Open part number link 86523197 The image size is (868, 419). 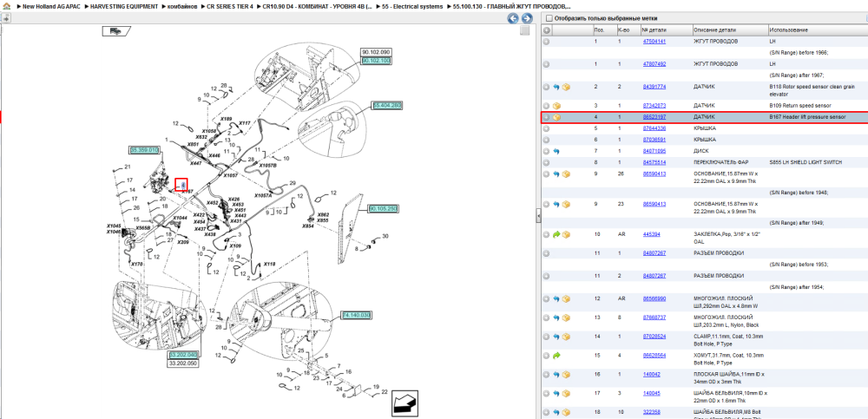(654, 117)
